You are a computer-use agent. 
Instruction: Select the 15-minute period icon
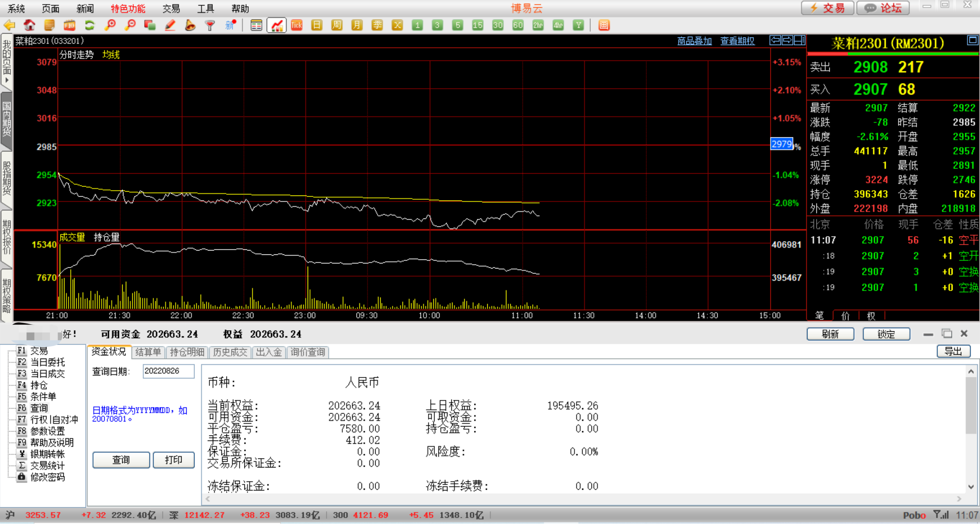click(x=478, y=26)
